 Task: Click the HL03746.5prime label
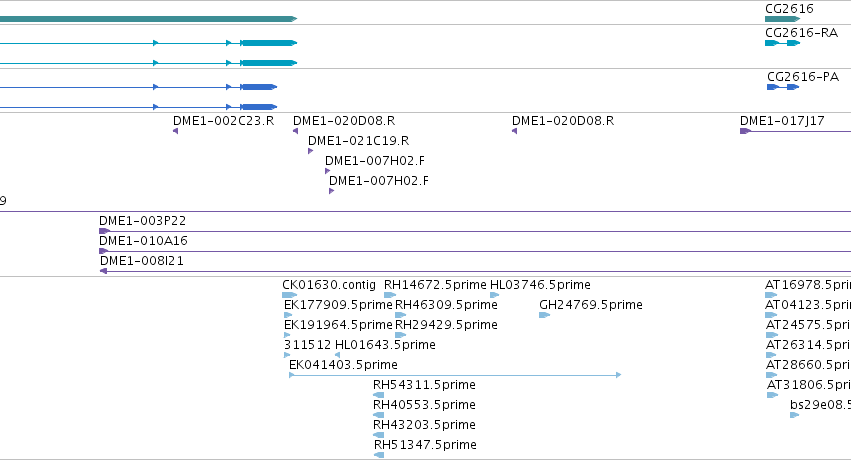click(x=540, y=285)
